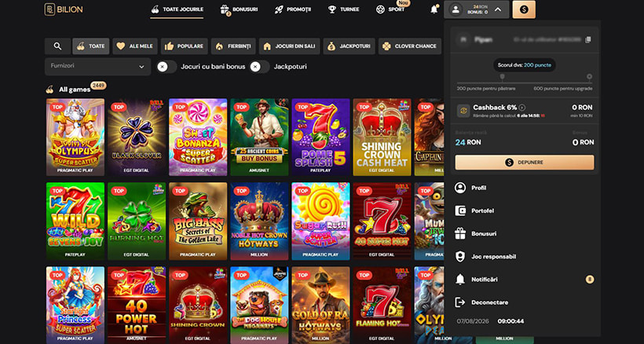This screenshot has height=344, width=644.
Task: Launch Pome Splash 5 game
Action: [x=320, y=137]
